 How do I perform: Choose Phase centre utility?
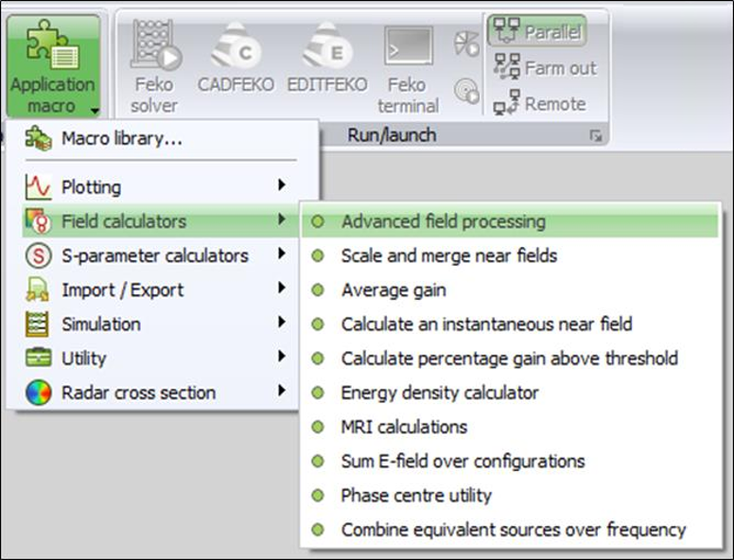coord(416,495)
